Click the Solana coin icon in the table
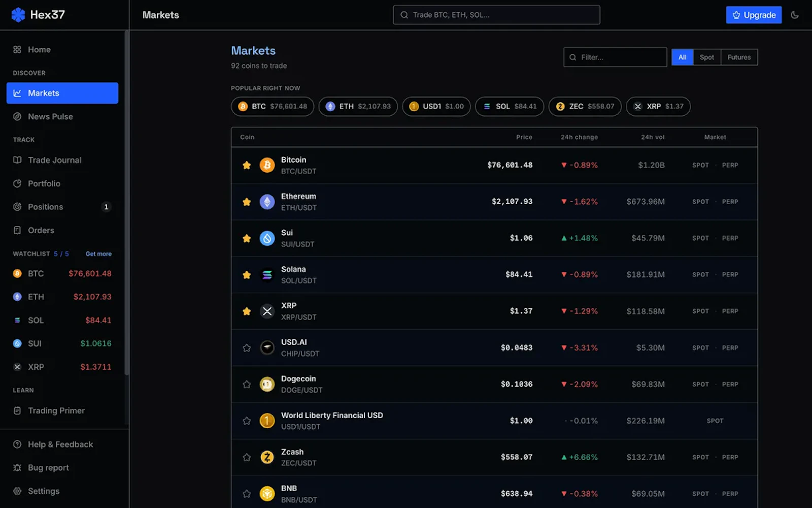The image size is (812, 508). pyautogui.click(x=267, y=275)
